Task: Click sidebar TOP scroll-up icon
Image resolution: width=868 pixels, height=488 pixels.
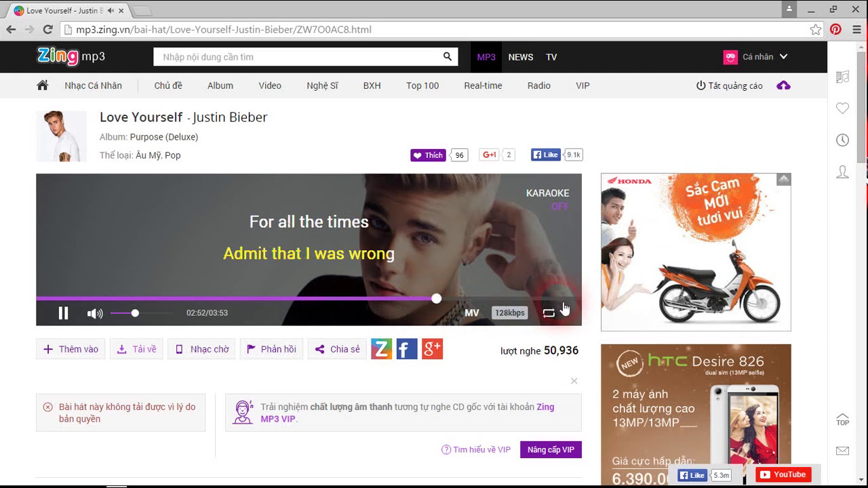Action: pyautogui.click(x=842, y=420)
